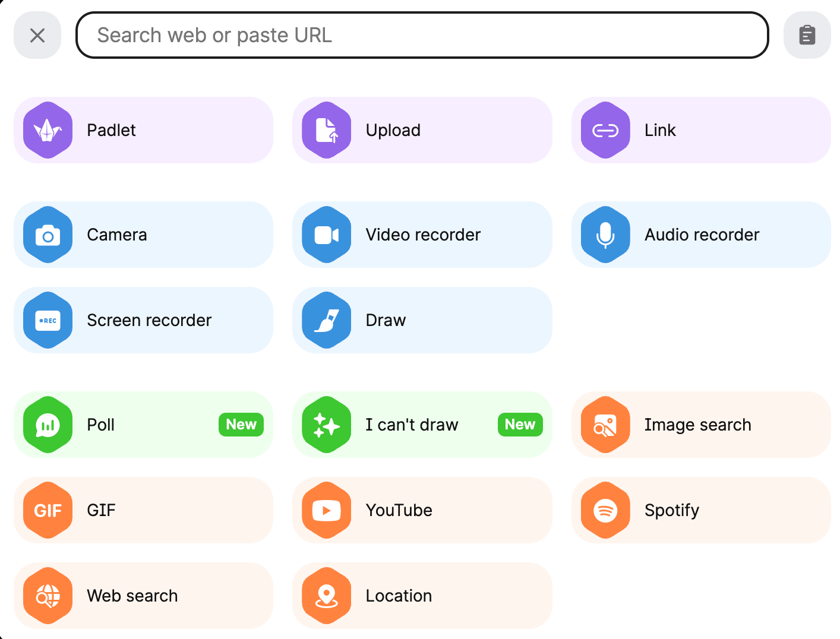Select the Upload file icon
840x639 pixels.
327,130
